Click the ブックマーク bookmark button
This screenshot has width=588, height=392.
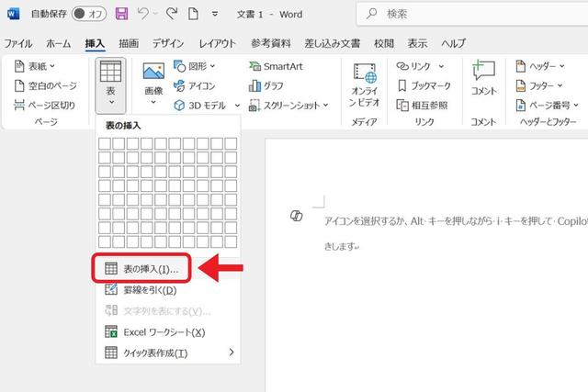424,85
